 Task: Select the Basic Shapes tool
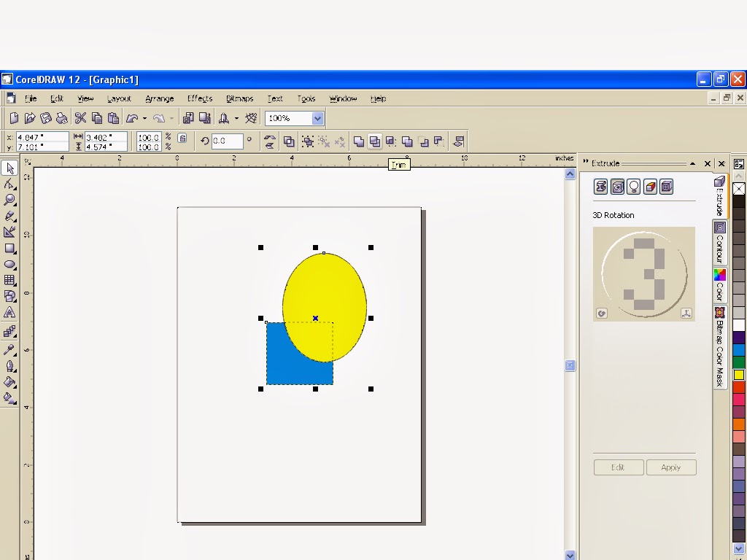coord(9,296)
